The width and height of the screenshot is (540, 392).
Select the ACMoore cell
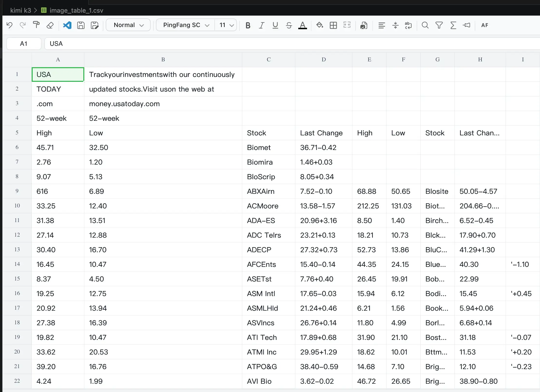(x=269, y=206)
